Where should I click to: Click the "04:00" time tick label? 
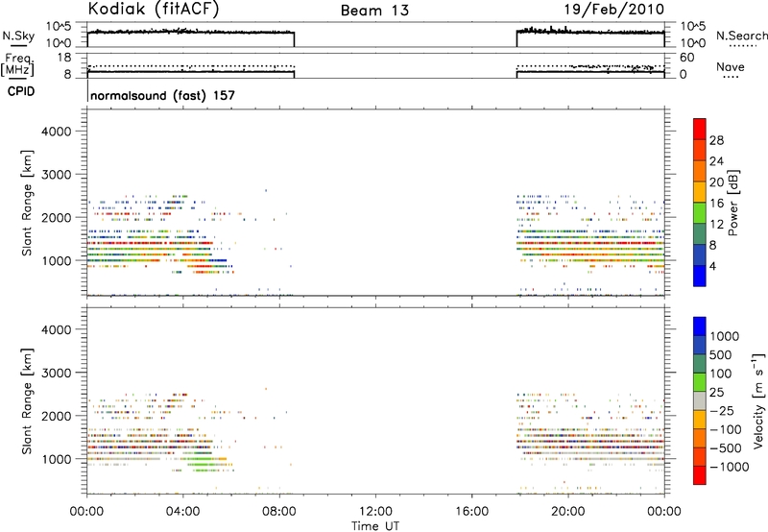tap(182, 512)
